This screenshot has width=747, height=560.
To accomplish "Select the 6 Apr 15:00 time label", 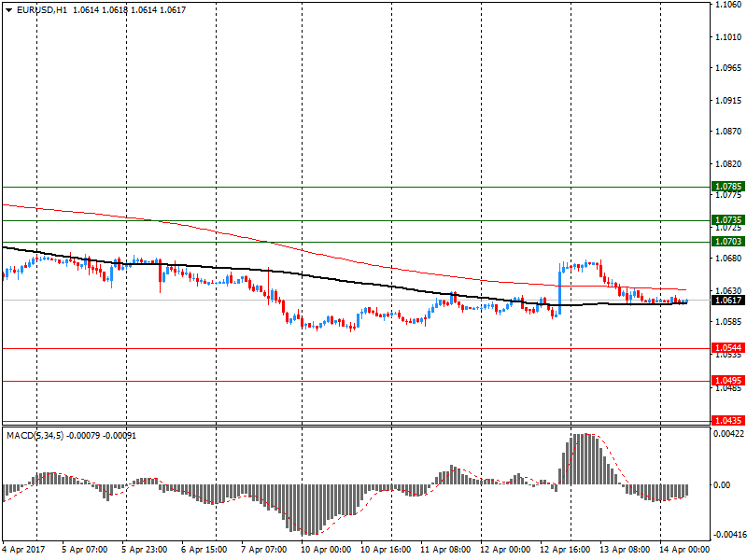I will click(x=204, y=550).
